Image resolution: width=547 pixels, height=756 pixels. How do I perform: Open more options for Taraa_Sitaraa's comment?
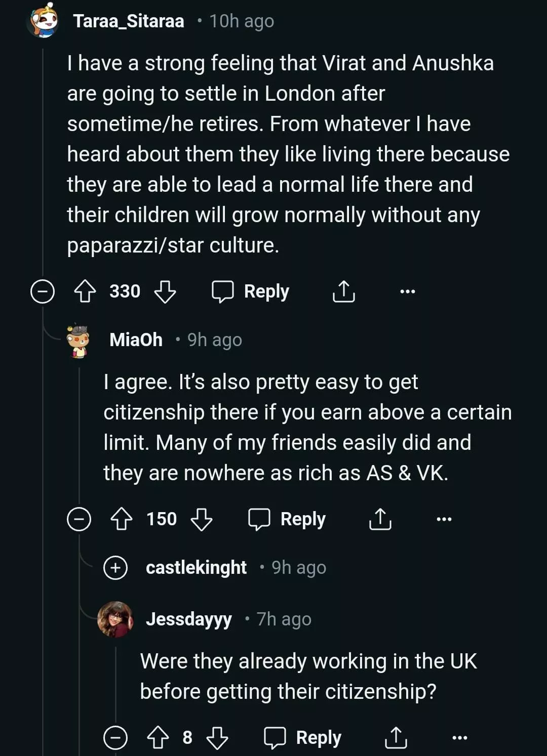point(407,291)
